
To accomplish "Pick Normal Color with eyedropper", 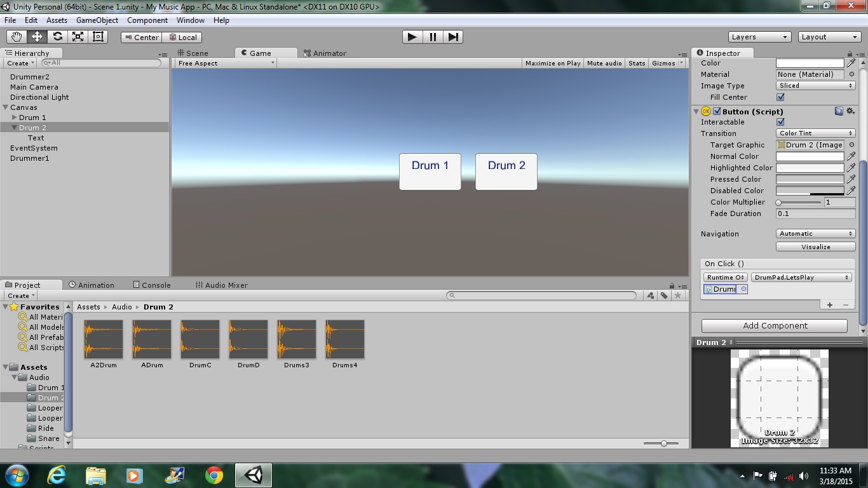I will (851, 156).
